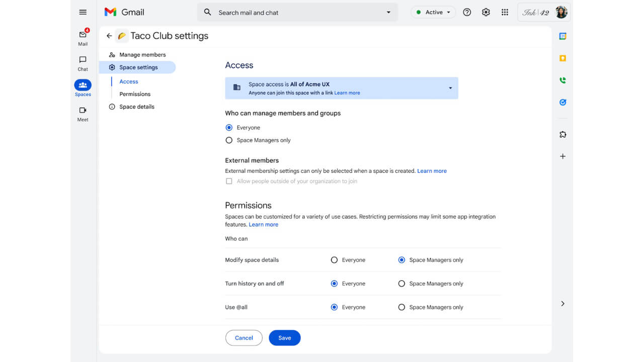Collapse the right side panel chevron

(562, 303)
